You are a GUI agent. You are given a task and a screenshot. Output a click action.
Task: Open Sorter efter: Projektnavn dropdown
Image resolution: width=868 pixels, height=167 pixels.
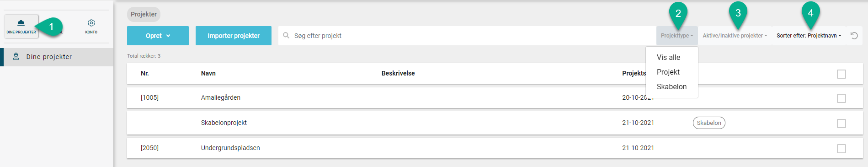pos(809,36)
